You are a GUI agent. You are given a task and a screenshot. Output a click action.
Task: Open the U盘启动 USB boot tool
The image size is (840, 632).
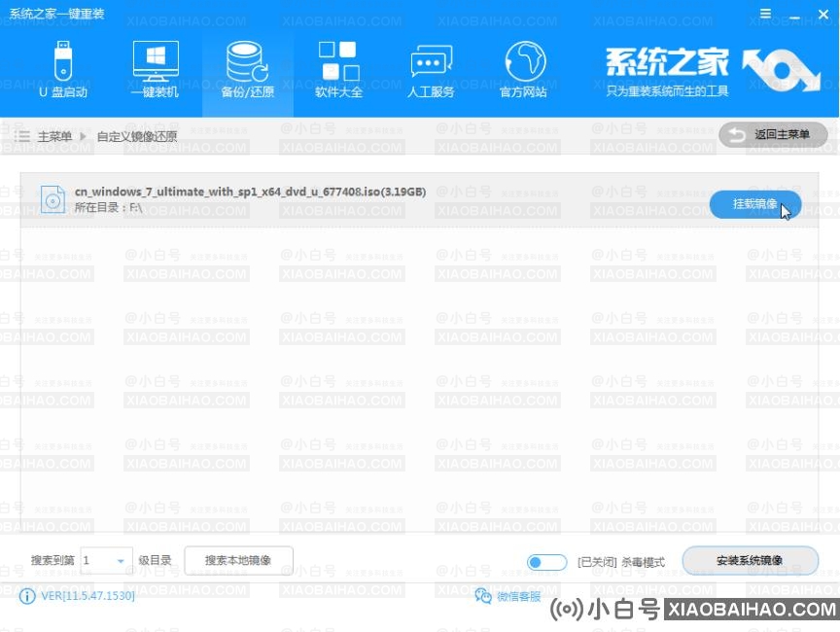(x=62, y=70)
